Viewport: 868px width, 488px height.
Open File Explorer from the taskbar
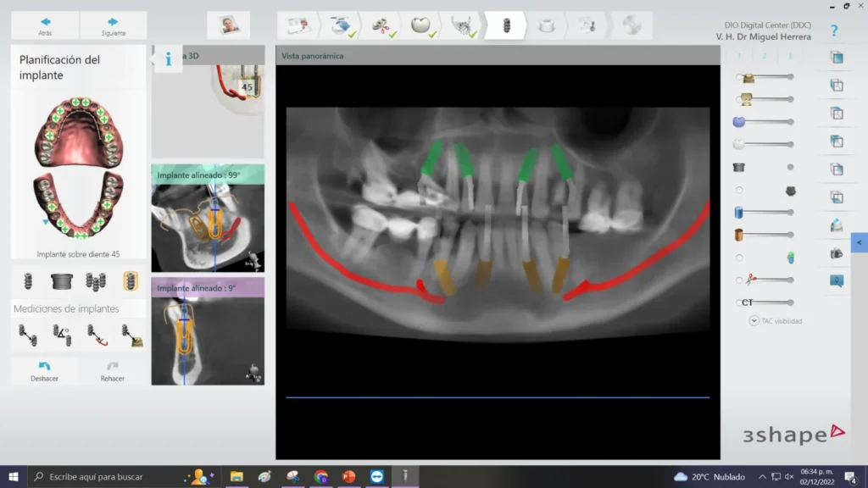pos(236,476)
